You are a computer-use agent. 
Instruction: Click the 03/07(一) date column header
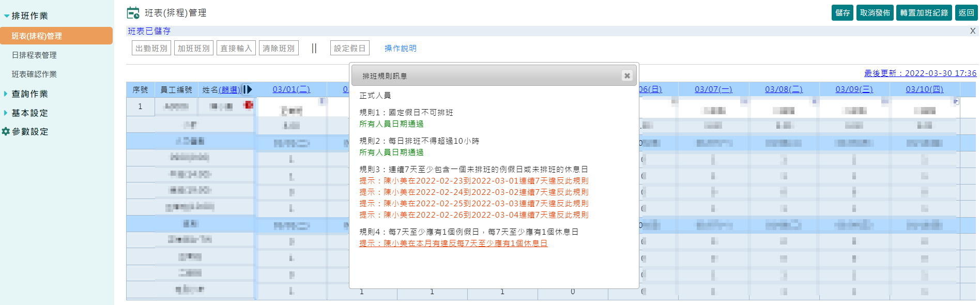point(713,89)
